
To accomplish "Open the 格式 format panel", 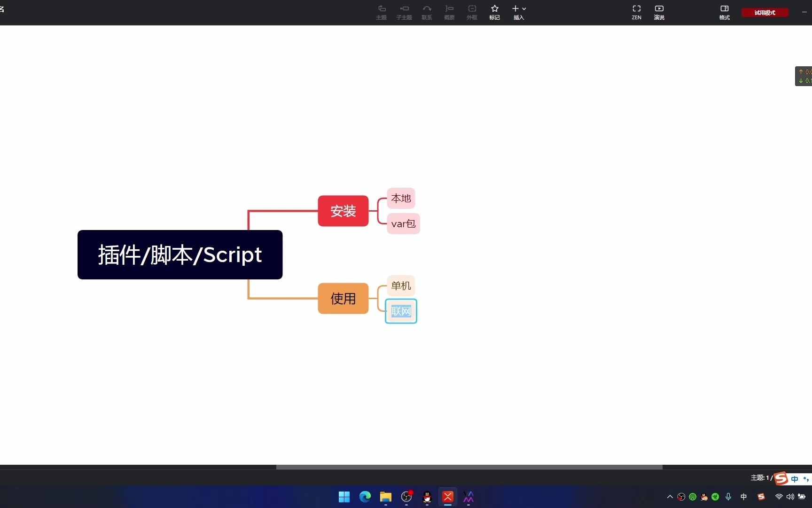I will click(x=724, y=12).
